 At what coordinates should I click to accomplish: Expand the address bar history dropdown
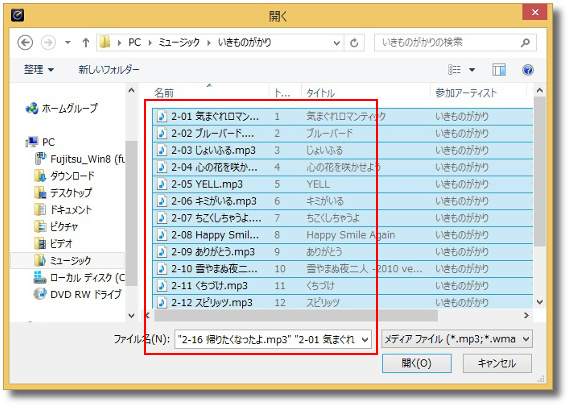point(337,43)
